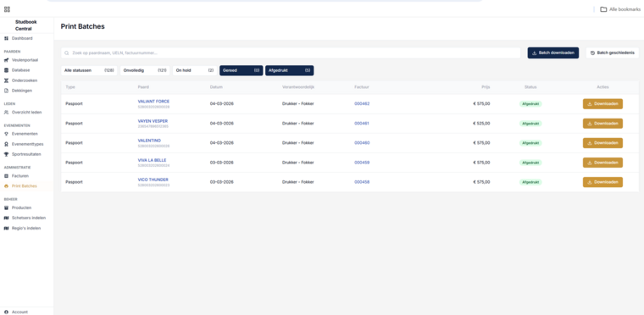Click the Print Batches printer icon
Viewport: 644px width, 315px height.
tap(6, 186)
